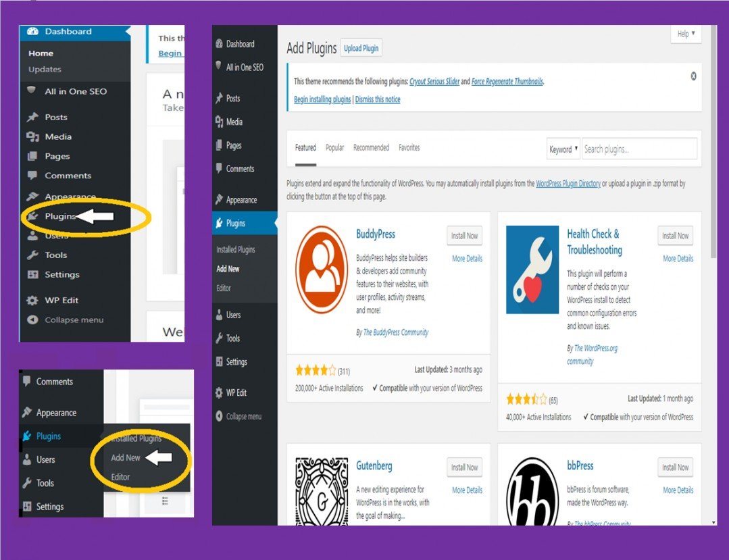Click Tools wrench icon in top-left dashboard screenshot
729x560 pixels.
click(32, 255)
